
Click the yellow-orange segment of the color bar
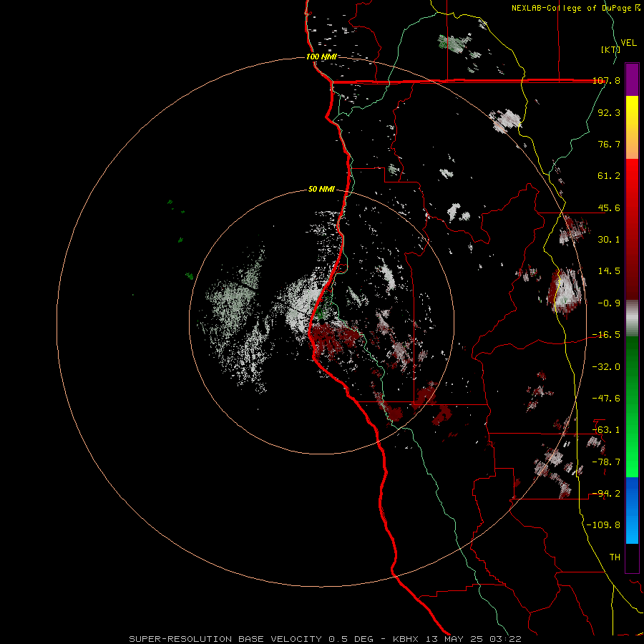click(632, 127)
